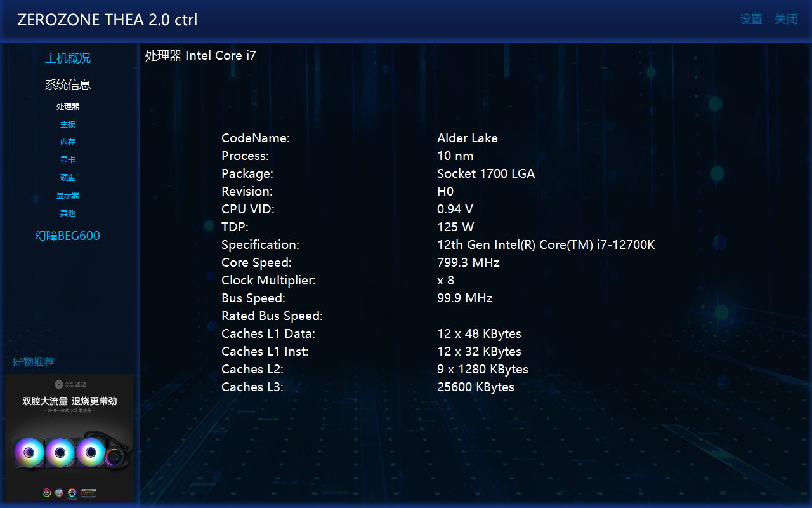Click the 好物推荐 label

[x=34, y=362]
